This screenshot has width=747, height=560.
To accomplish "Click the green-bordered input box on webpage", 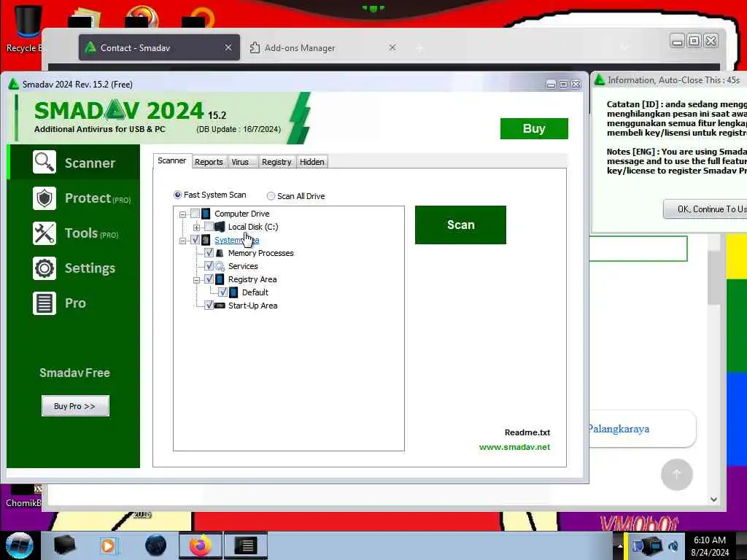I will 638,249.
